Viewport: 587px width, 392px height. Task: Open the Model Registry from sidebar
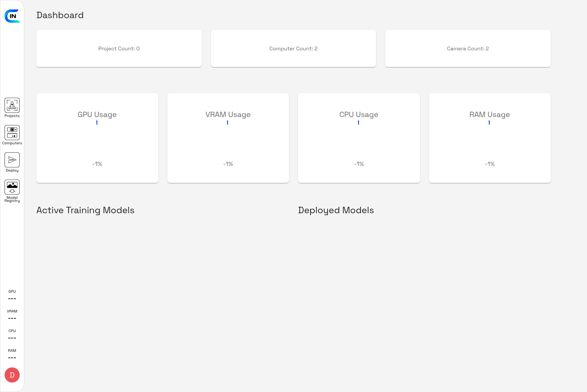[12, 189]
